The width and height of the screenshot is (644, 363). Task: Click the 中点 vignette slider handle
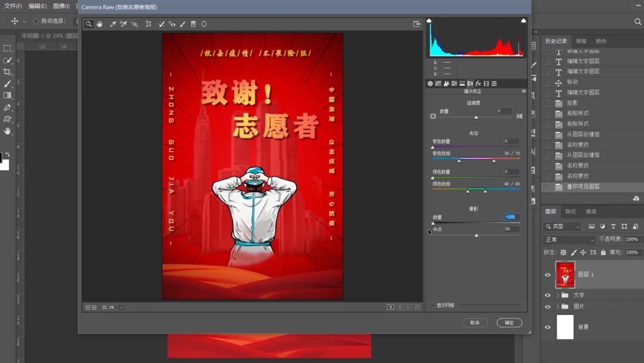point(476,235)
